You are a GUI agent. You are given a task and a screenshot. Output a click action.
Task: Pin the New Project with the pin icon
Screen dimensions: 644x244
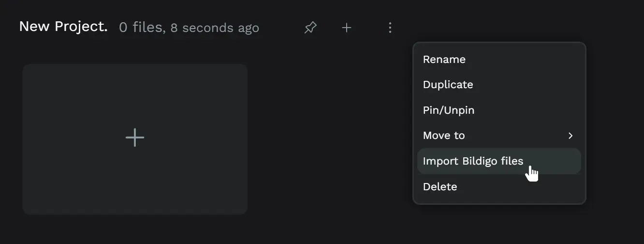coord(310,28)
